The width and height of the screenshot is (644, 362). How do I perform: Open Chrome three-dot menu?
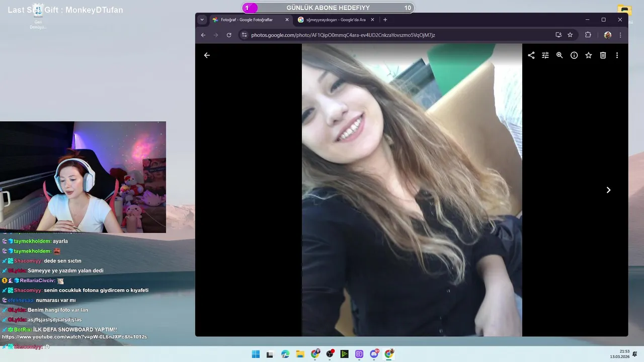point(620,35)
